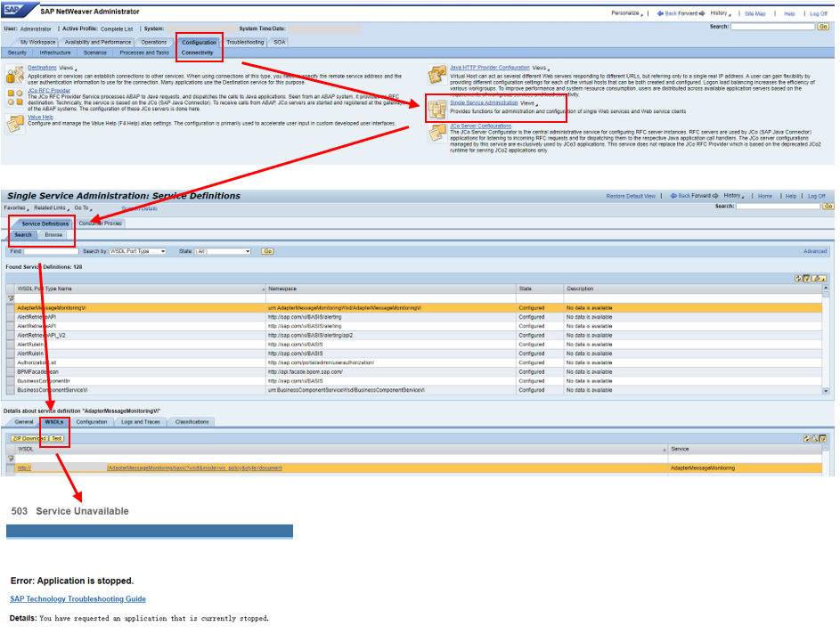Select the WSDL URL row selector

(10, 468)
